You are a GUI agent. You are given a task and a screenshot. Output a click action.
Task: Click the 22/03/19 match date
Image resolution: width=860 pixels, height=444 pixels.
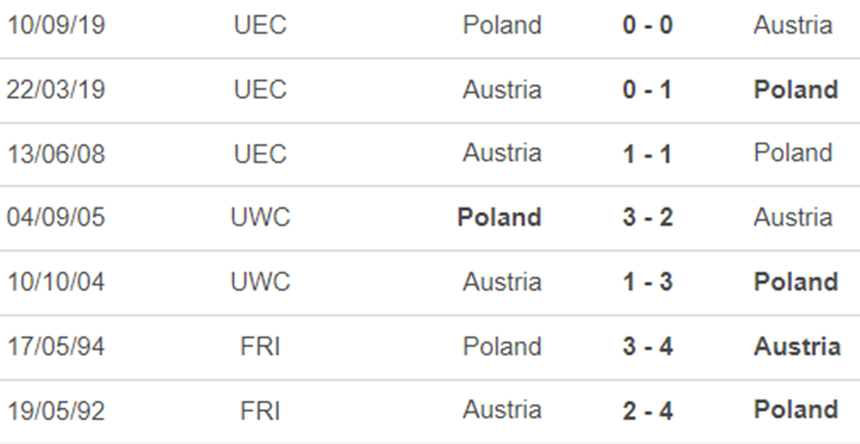tap(56, 89)
